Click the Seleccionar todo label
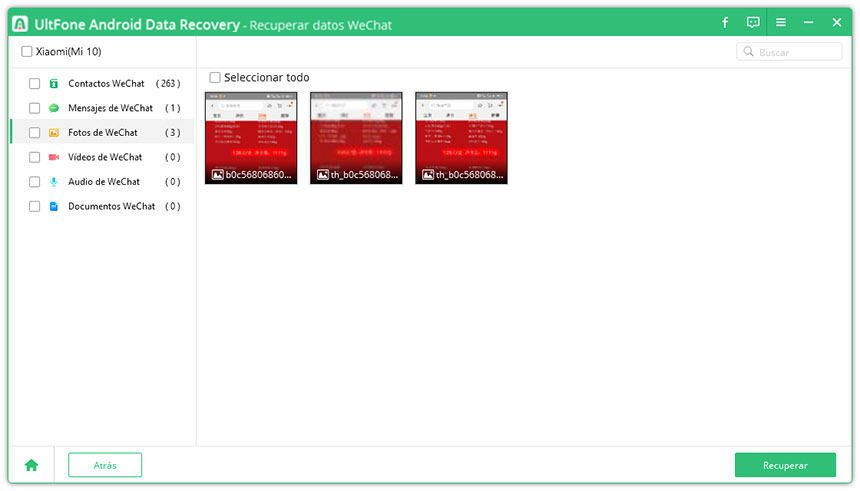Screen dimensions: 860x491 click(x=267, y=77)
